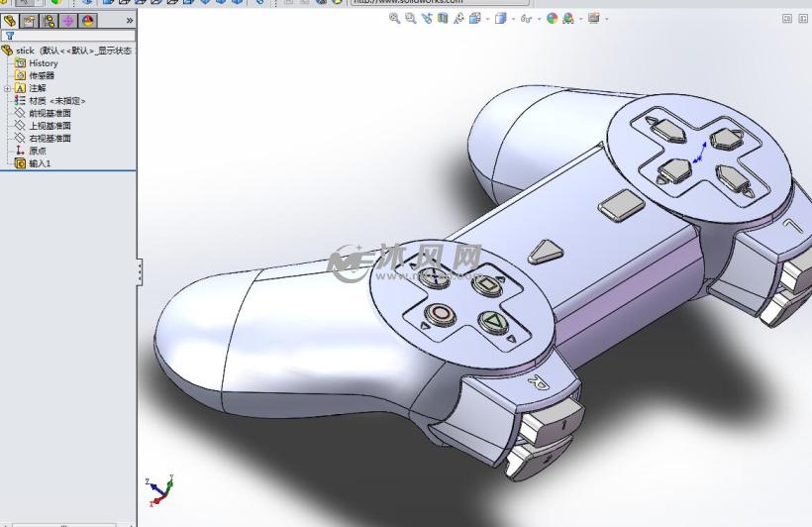Expand the View Settings dropdown arrow
The width and height of the screenshot is (812, 527).
tap(606, 19)
